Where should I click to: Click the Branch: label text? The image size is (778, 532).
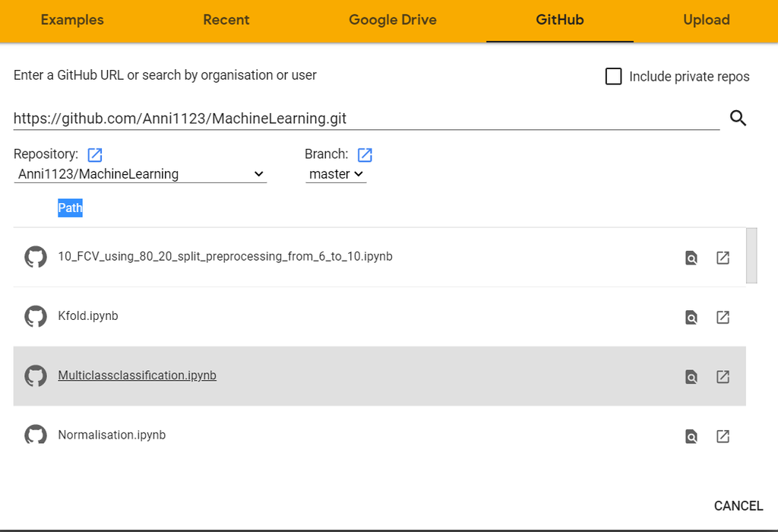click(327, 154)
